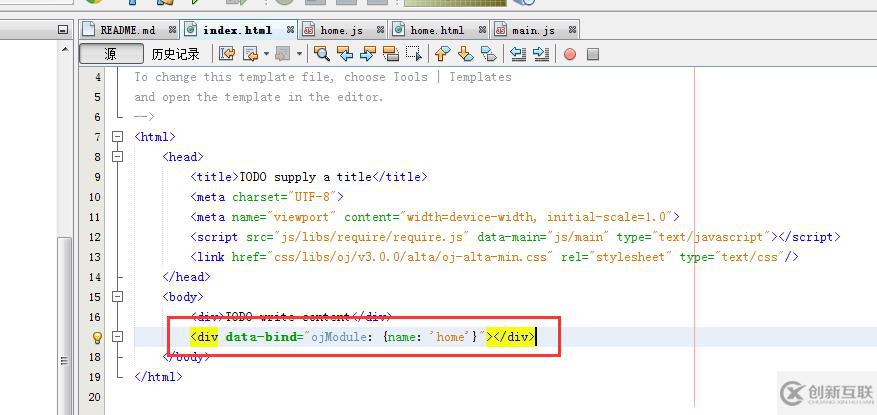
Task: Close the home.js tab
Action: (x=380, y=30)
